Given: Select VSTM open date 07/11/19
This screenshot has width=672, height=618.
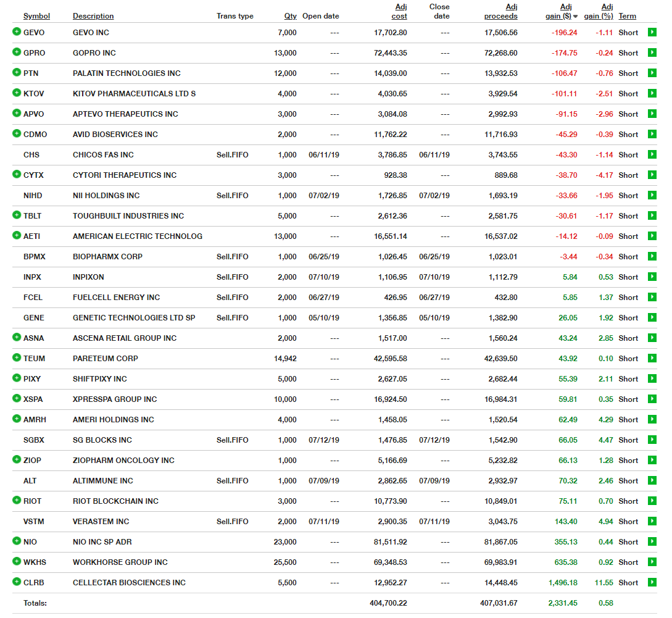Looking at the screenshot, I should 323,522.
